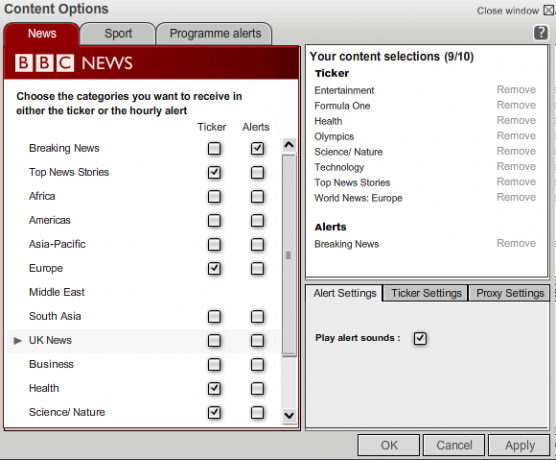Switch to the Sport tab

click(118, 34)
